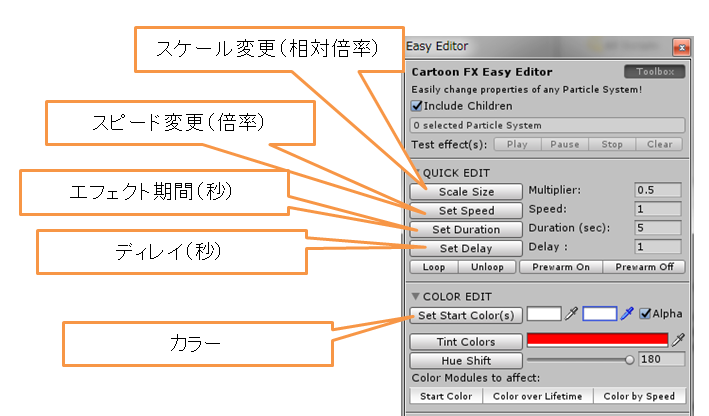Open the red tint color swatch
Screen dimensions: 709x416
coord(597,340)
